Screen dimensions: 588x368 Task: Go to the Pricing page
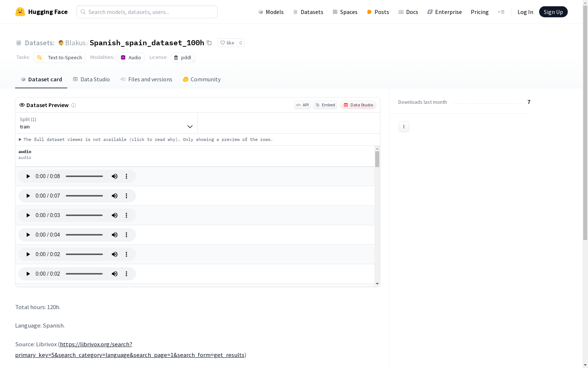[x=480, y=12]
